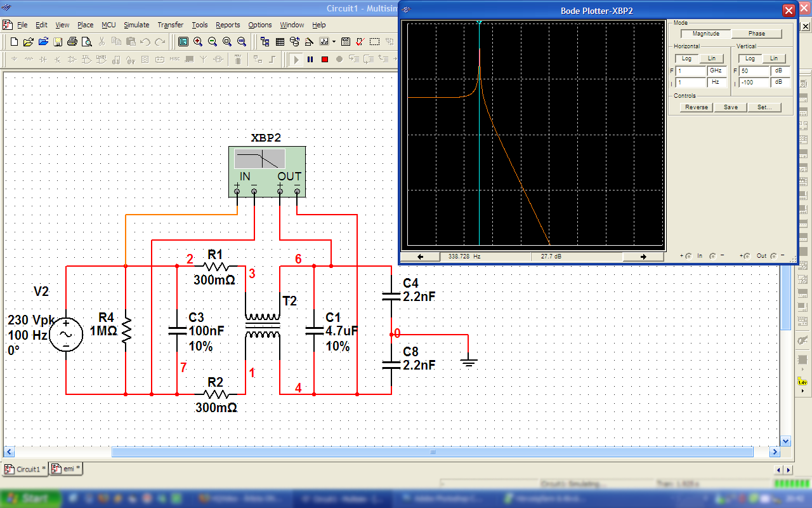Zoom in with red plus magnifier

pos(198,42)
